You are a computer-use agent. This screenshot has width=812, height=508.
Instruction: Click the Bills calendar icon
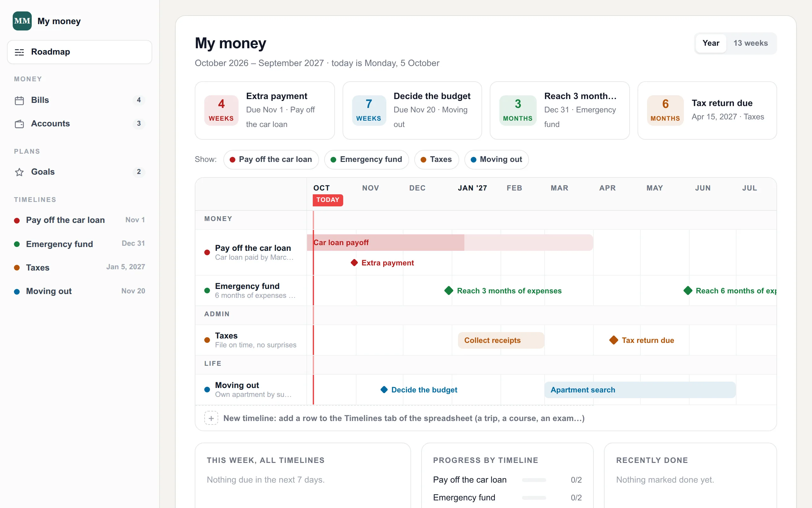pyautogui.click(x=19, y=100)
